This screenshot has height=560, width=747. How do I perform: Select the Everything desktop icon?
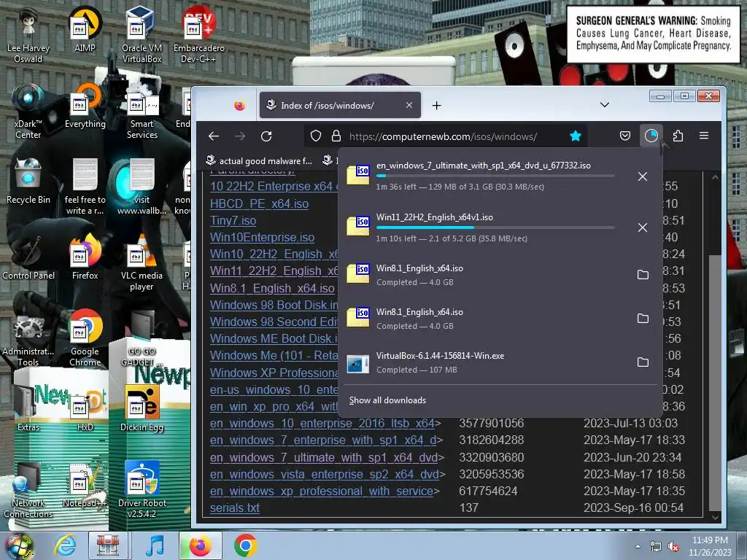pyautogui.click(x=85, y=106)
